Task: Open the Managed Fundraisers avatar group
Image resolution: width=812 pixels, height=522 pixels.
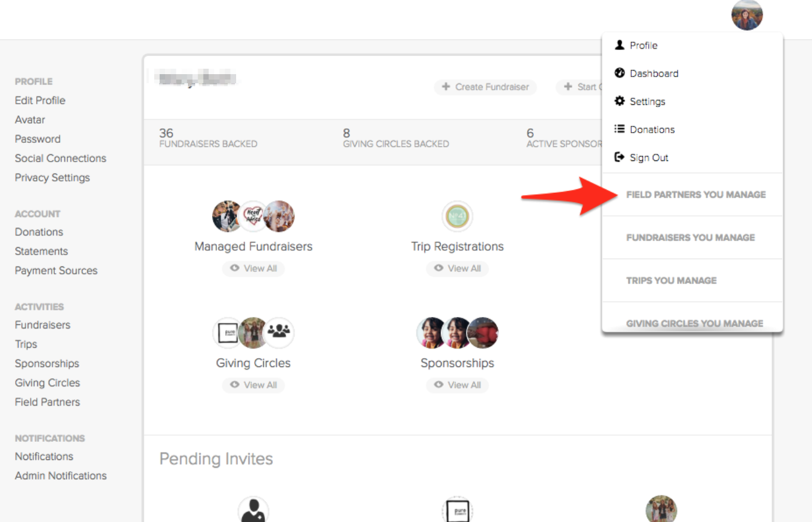Action: pyautogui.click(x=254, y=216)
